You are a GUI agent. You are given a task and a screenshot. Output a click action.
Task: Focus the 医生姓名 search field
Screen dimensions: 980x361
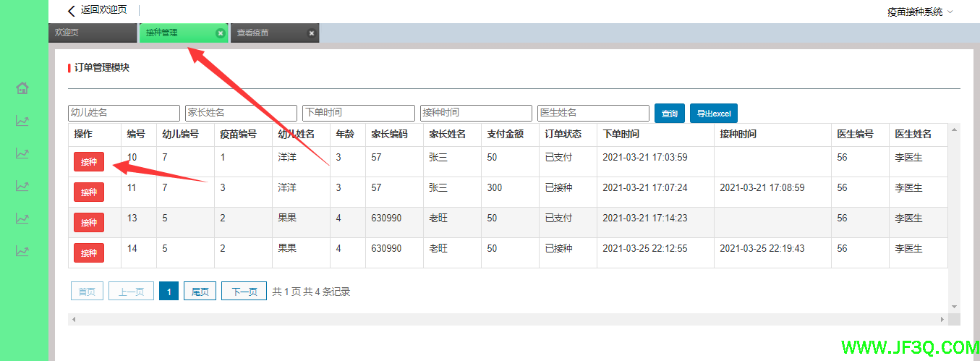[593, 113]
